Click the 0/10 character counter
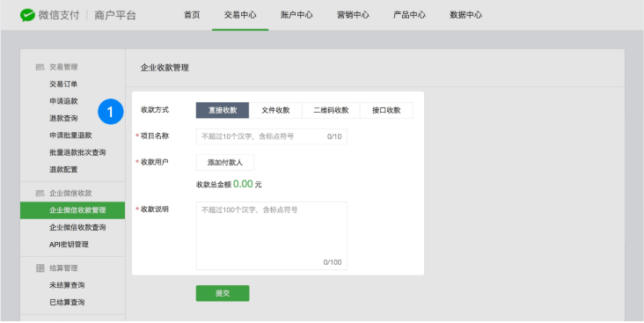644x323 pixels. (x=334, y=136)
